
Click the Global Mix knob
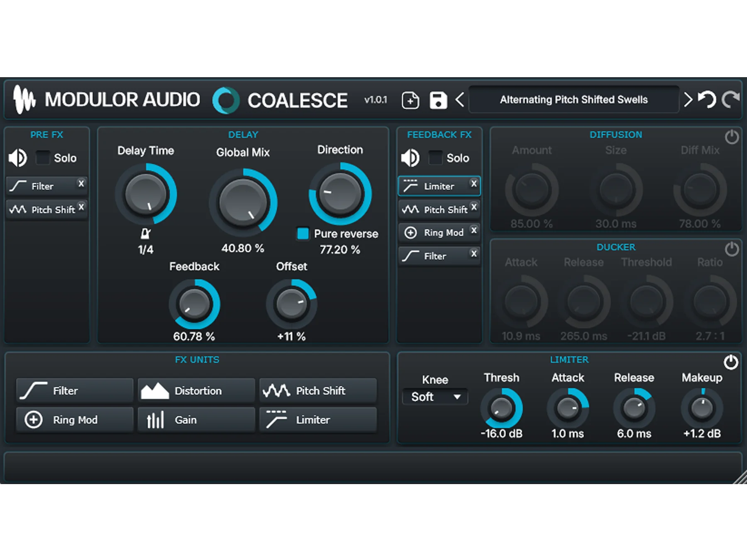coord(243,202)
